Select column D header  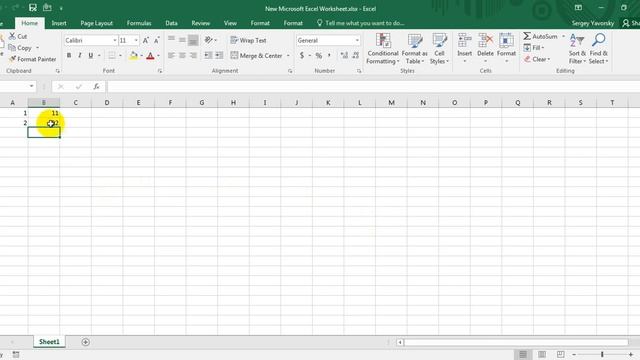(107, 102)
